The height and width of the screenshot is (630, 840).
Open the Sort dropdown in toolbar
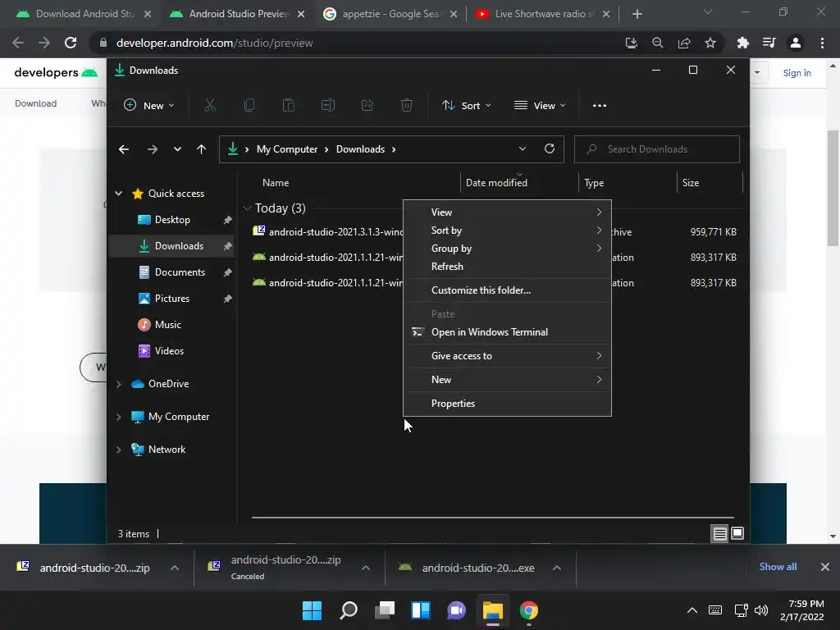(x=466, y=106)
